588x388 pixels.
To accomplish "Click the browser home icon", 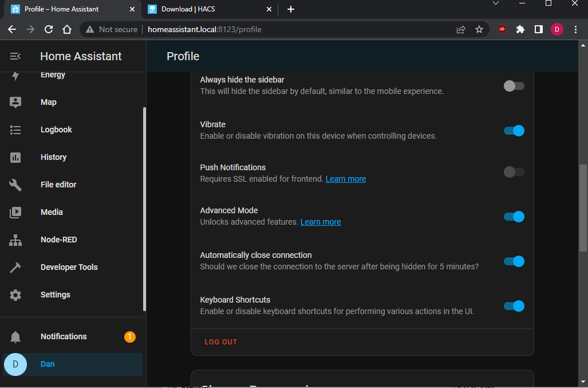I will pyautogui.click(x=67, y=29).
